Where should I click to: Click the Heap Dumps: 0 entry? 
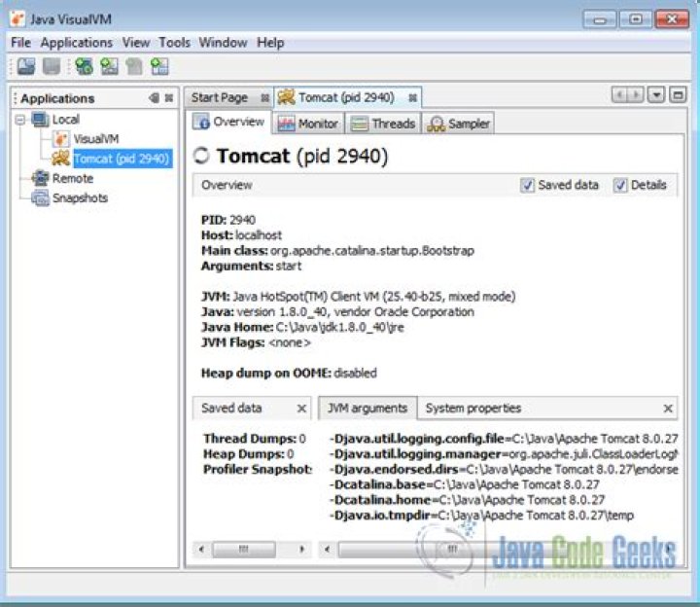(x=248, y=454)
